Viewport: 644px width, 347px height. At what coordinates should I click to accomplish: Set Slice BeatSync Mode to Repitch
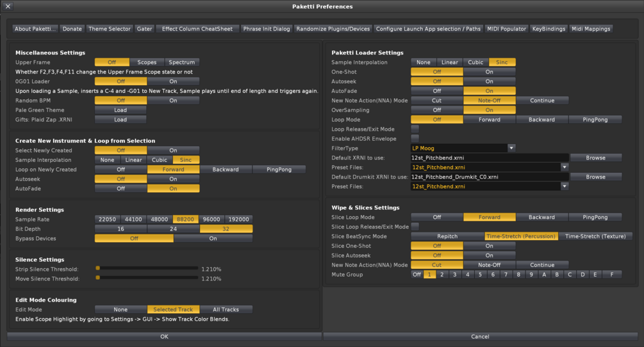point(447,236)
